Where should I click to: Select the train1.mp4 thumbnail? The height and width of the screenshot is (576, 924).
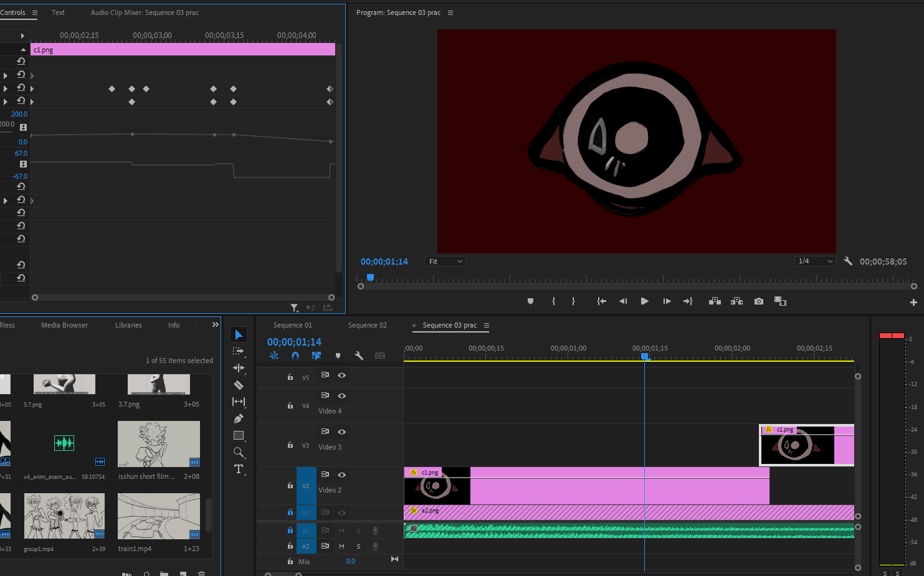tap(159, 516)
